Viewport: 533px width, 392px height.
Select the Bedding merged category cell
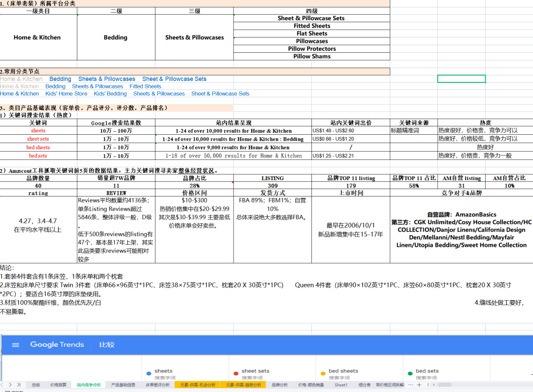116,38
